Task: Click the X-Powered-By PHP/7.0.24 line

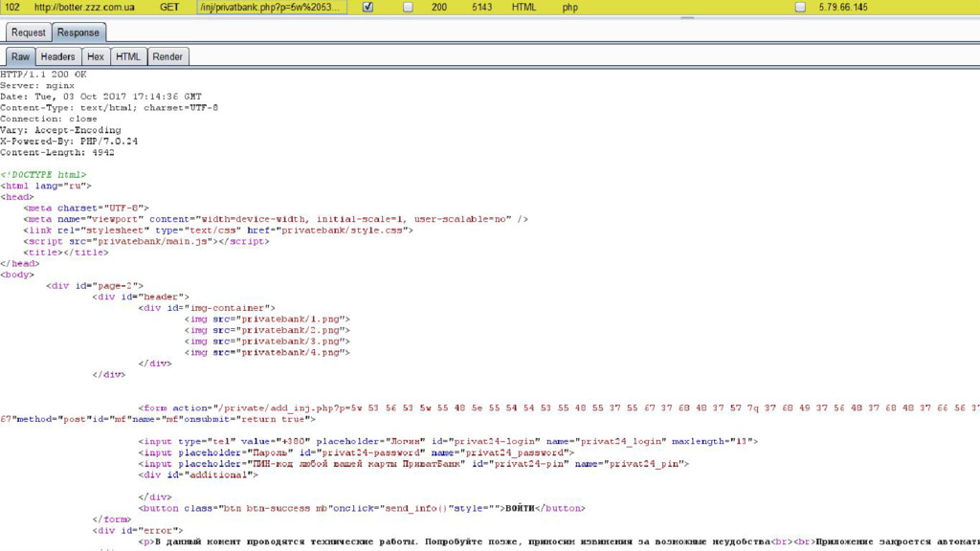Action: click(69, 142)
